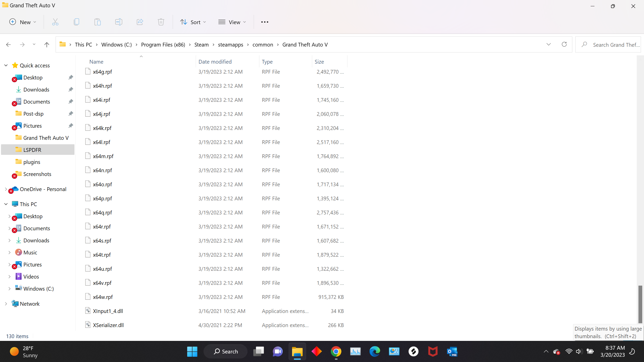Expand Windows (C:) in navigation pane
This screenshot has width=644, height=362.
coord(10,289)
